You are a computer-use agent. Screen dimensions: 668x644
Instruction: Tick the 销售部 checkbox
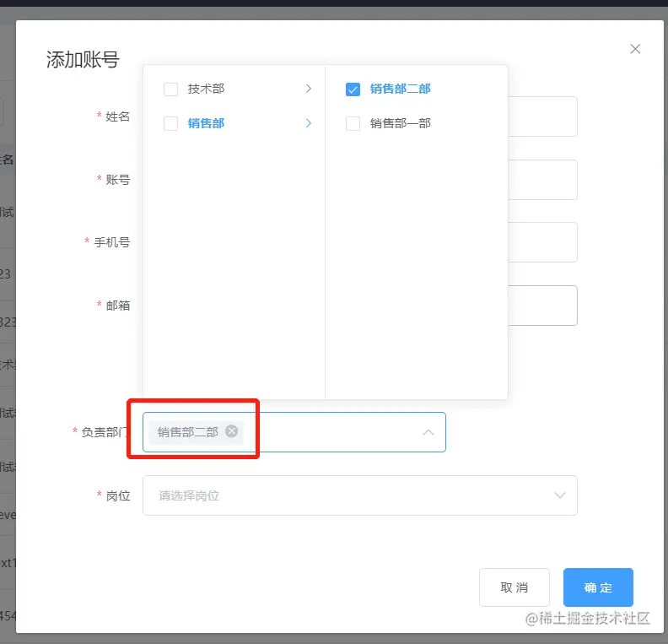tap(171, 123)
